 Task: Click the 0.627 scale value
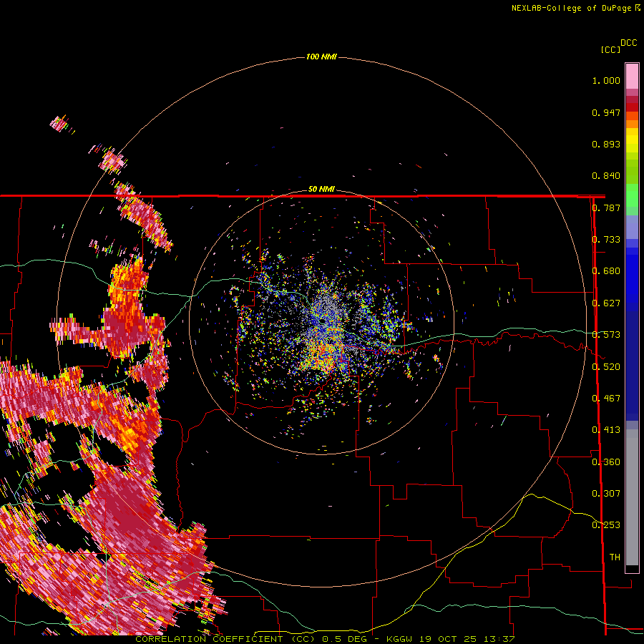606,303
